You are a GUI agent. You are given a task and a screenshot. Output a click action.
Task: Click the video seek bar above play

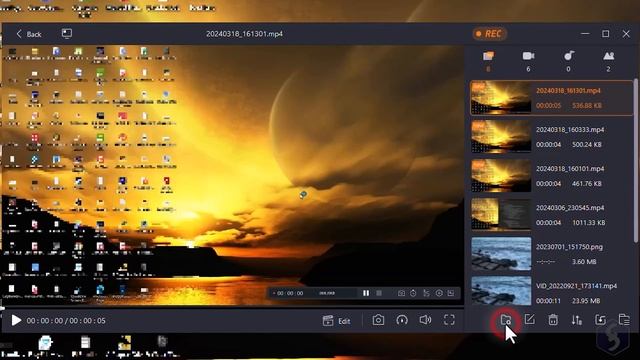tap(233, 307)
